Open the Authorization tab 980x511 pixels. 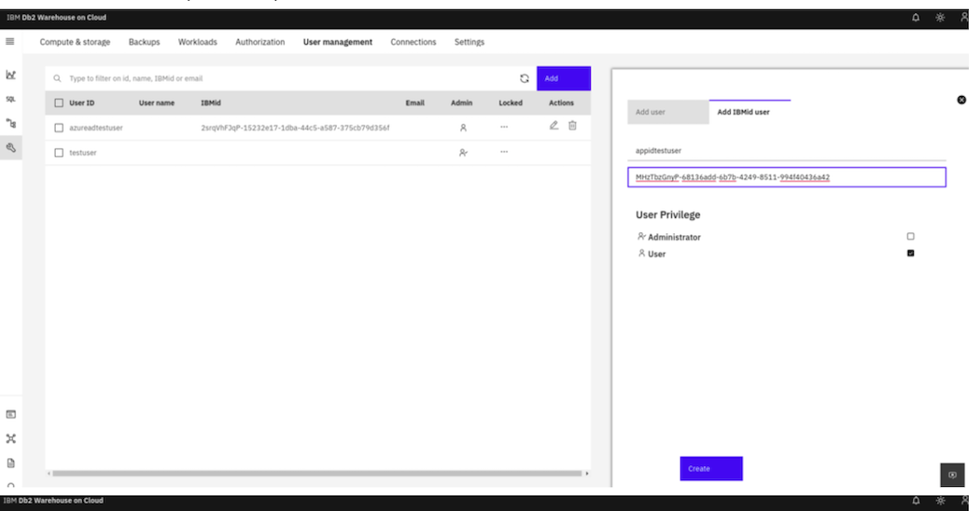tap(260, 42)
